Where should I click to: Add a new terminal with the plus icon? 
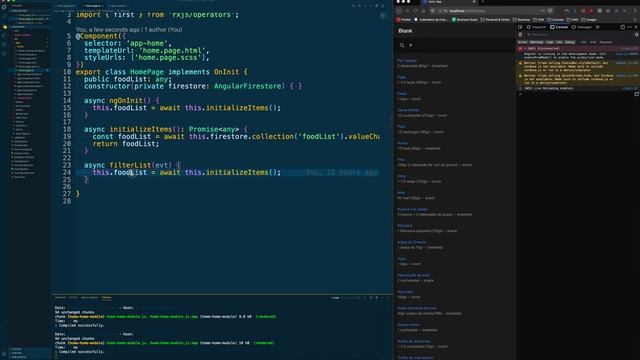(x=365, y=298)
